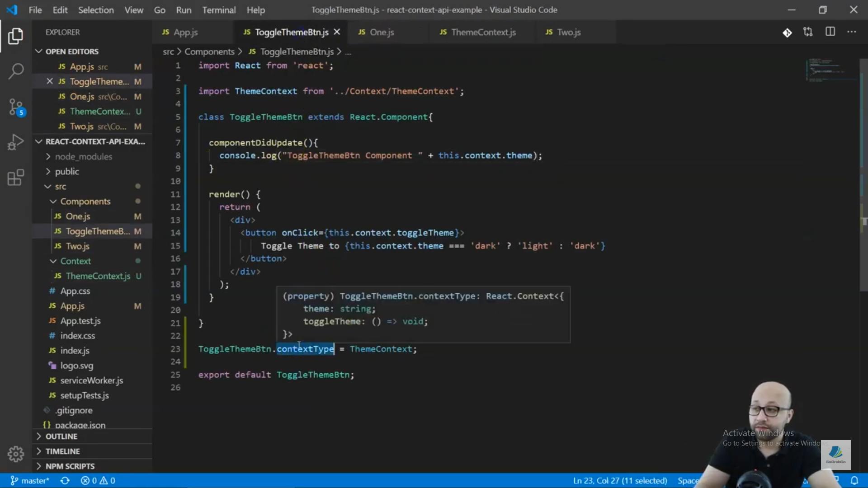Open the Selection menu
868x488 pixels.
(96, 10)
